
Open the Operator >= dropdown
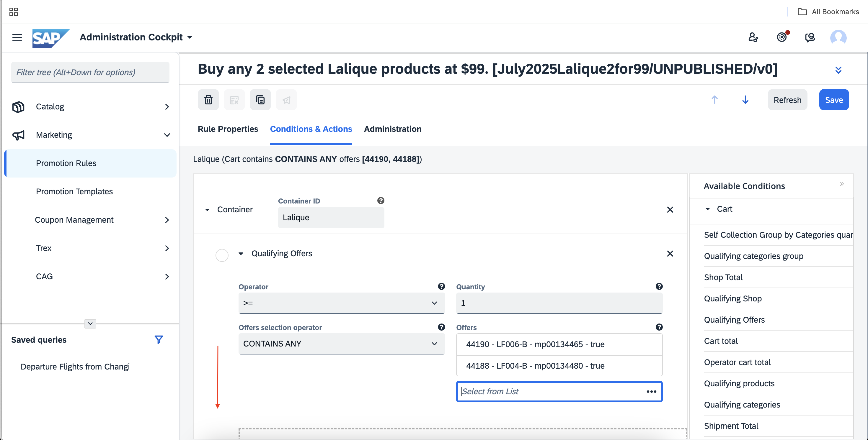342,303
